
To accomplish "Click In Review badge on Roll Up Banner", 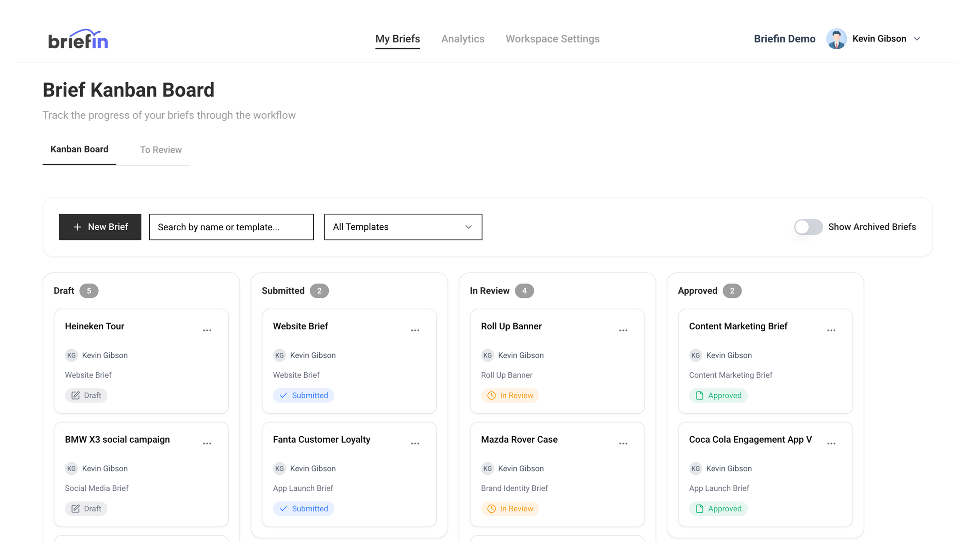I will click(x=510, y=395).
